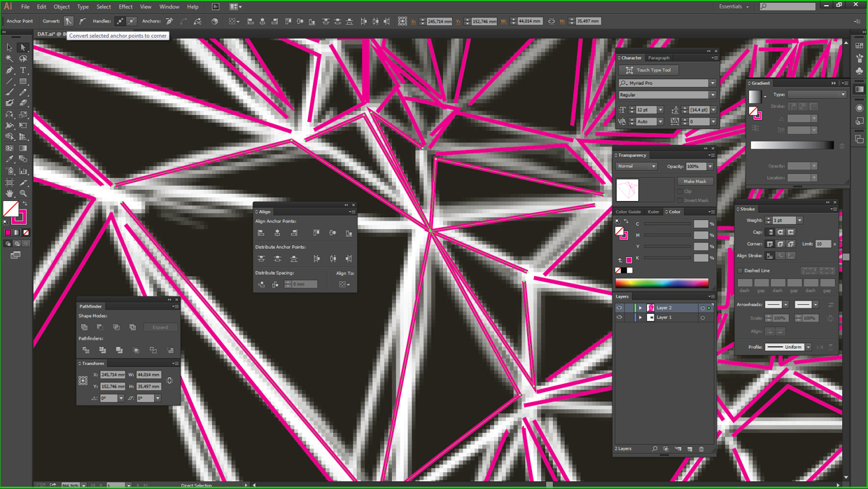
Task: Click the X field in Transform panel
Action: click(x=113, y=375)
